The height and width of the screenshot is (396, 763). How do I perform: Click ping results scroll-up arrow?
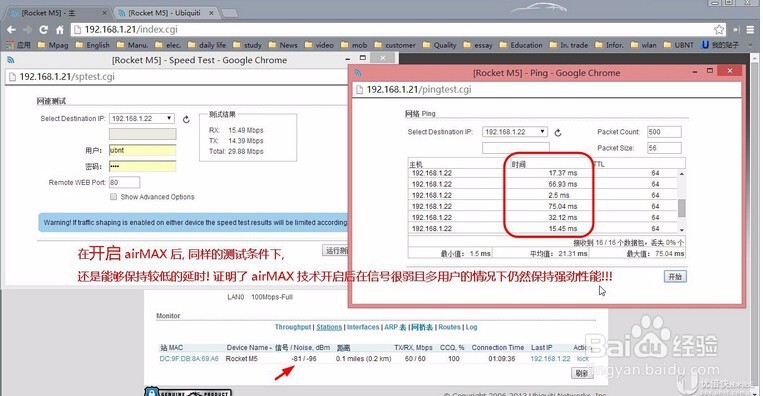pos(681,174)
